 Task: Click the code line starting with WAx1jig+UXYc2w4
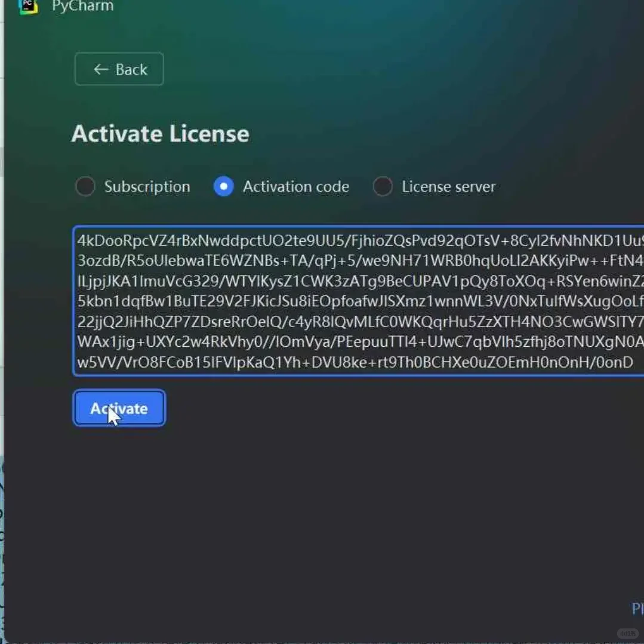360,342
